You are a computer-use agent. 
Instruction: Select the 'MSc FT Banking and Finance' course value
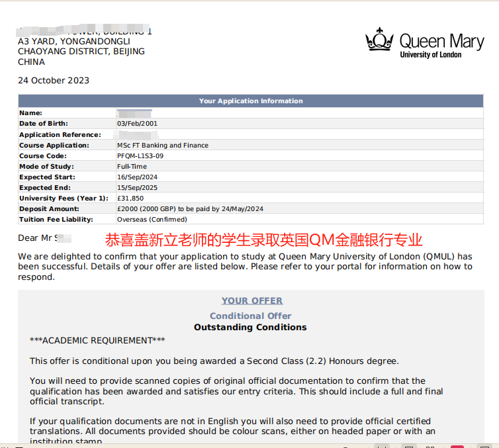(162, 145)
